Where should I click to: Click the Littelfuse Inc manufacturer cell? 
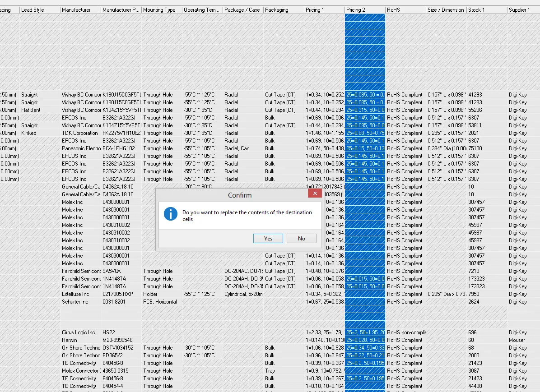pos(76,294)
